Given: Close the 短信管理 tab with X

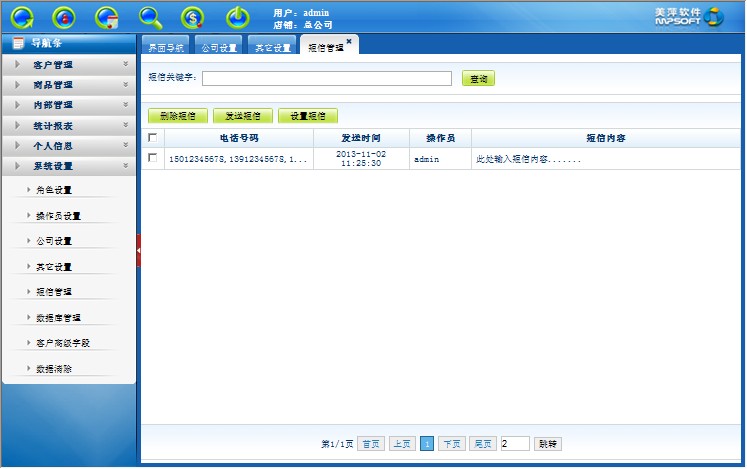Looking at the screenshot, I should pos(349,41).
